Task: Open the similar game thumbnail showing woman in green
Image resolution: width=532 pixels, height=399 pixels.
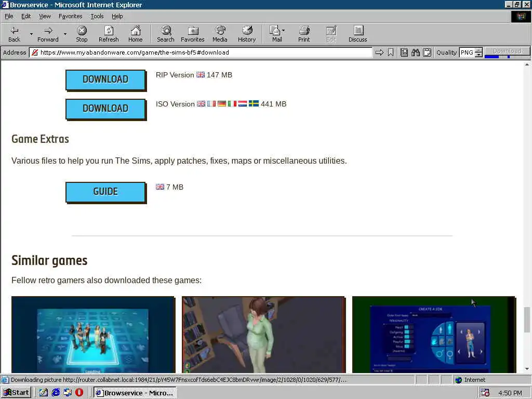Action: (x=263, y=335)
